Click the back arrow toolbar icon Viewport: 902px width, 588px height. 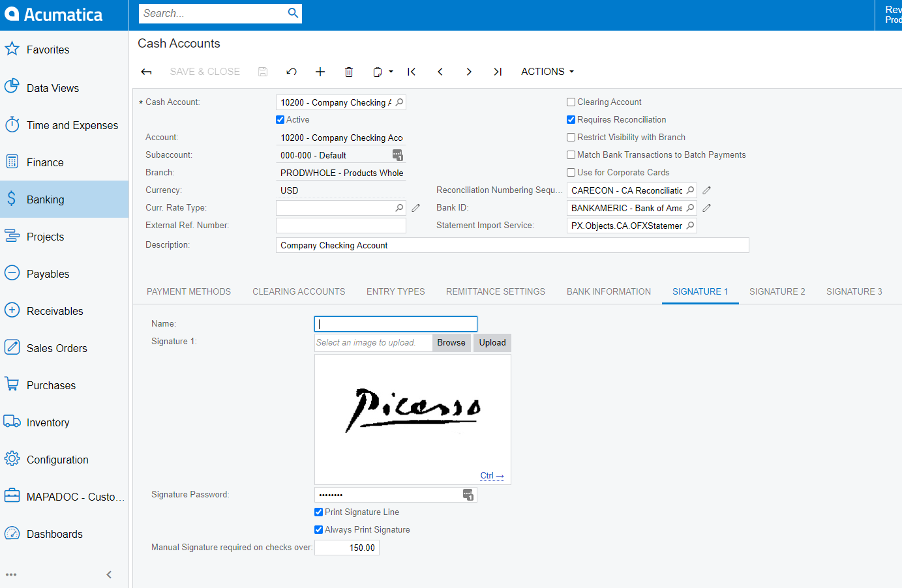tap(147, 72)
